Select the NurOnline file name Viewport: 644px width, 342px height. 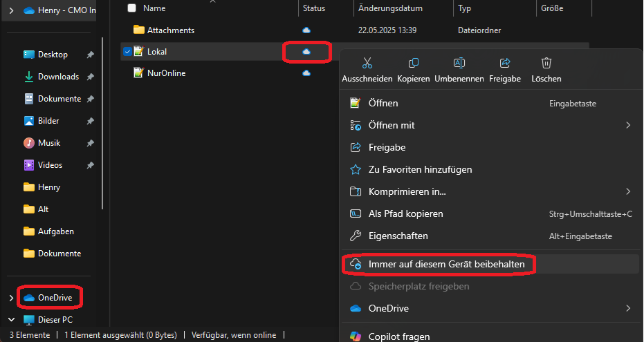pos(166,73)
